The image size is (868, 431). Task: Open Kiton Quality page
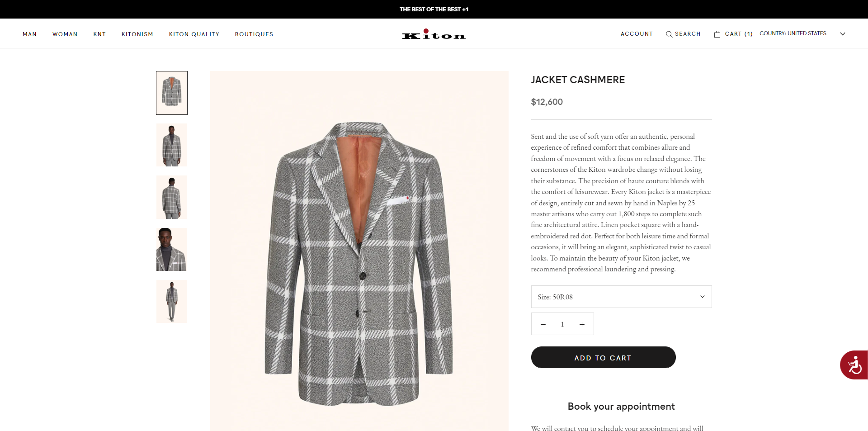pos(194,34)
